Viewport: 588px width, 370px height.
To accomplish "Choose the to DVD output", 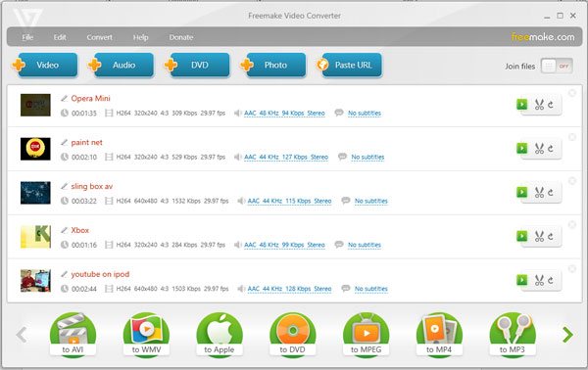I will click(x=292, y=334).
